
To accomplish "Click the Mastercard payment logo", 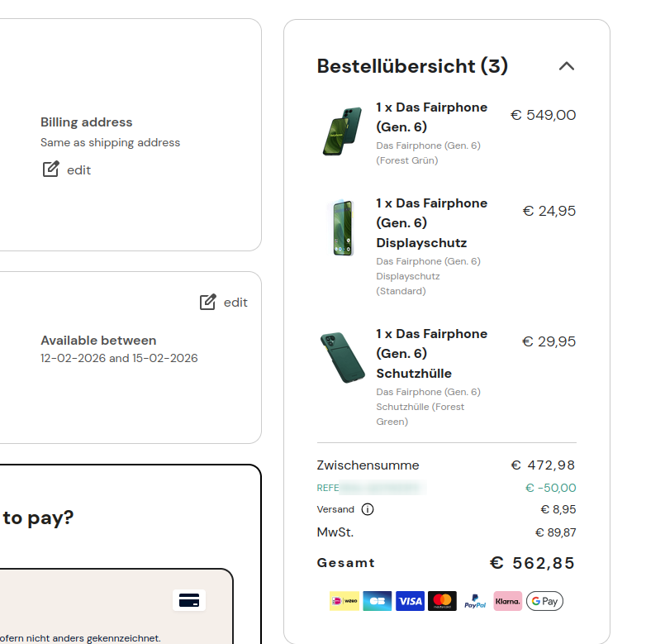I will click(x=442, y=601).
